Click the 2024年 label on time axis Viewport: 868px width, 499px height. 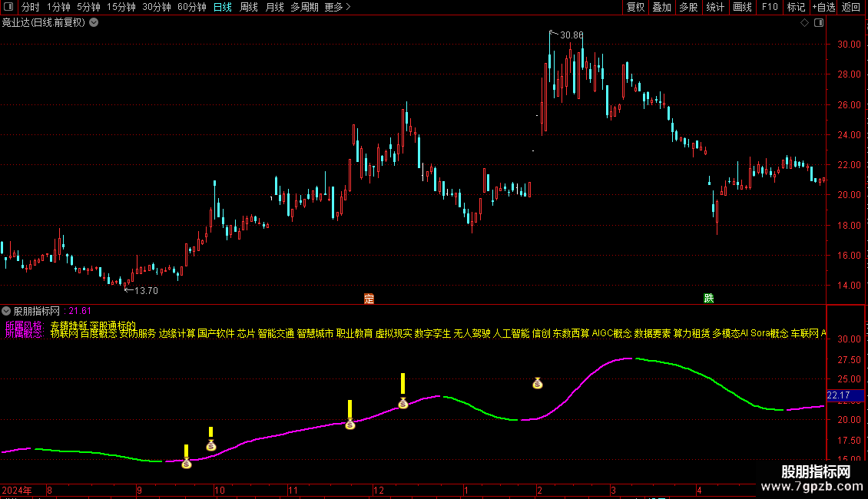[x=18, y=490]
